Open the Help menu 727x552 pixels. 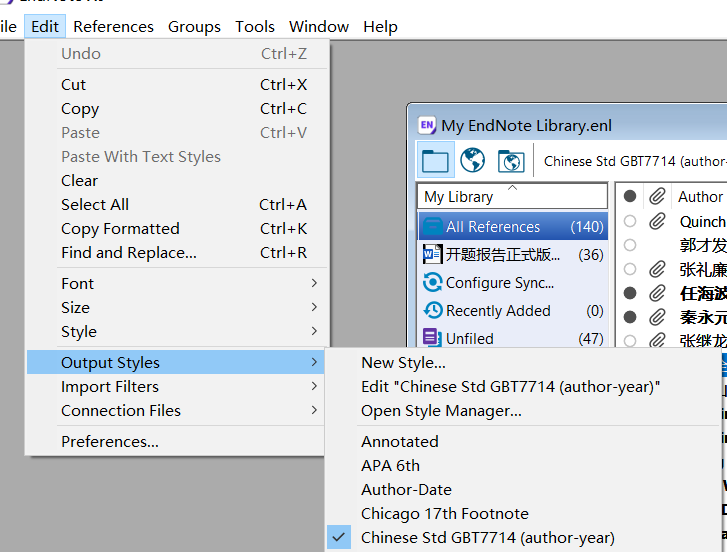point(380,26)
